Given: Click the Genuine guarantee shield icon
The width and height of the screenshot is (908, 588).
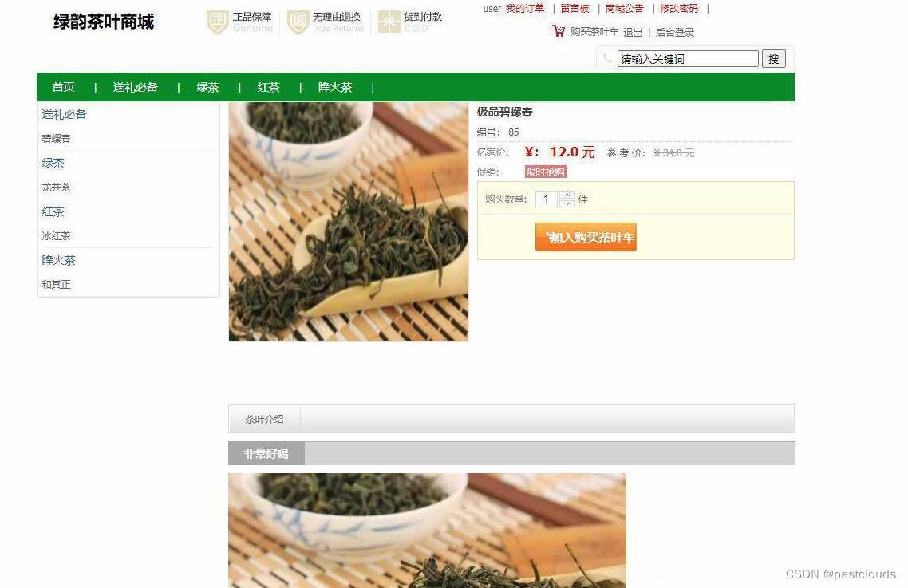Looking at the screenshot, I should point(217,22).
